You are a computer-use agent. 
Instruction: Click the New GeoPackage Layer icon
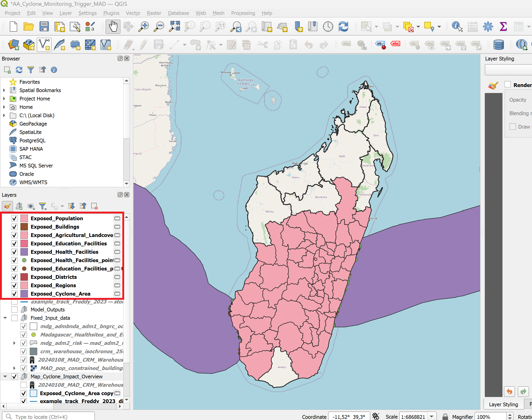(x=29, y=45)
